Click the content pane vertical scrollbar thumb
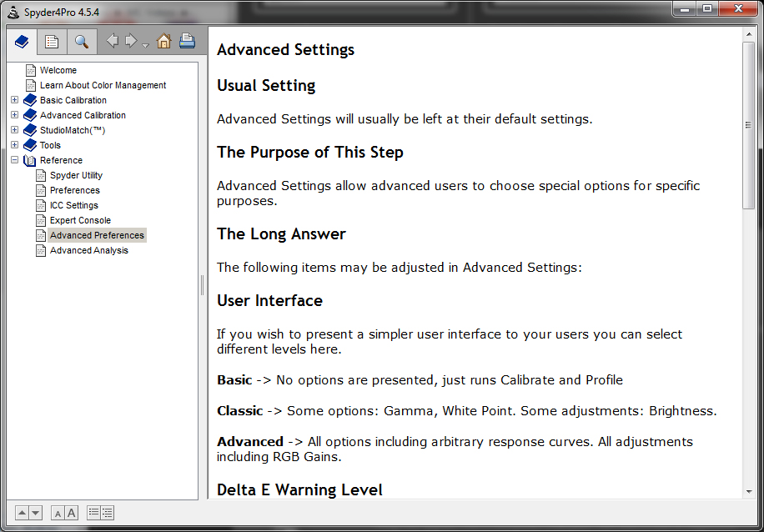This screenshot has height=532, width=764. coord(748,125)
